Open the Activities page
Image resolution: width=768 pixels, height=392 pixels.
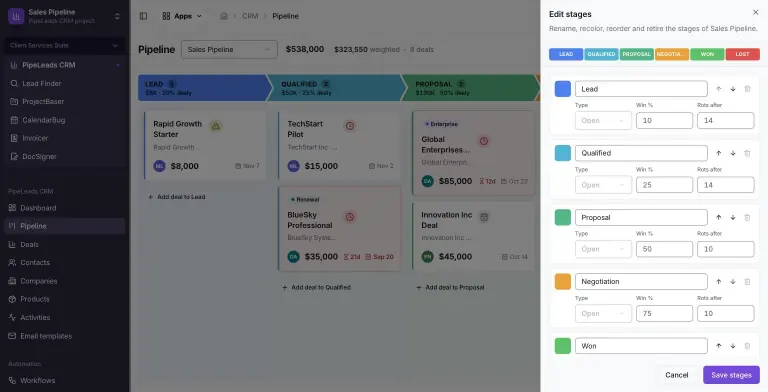(64, 318)
